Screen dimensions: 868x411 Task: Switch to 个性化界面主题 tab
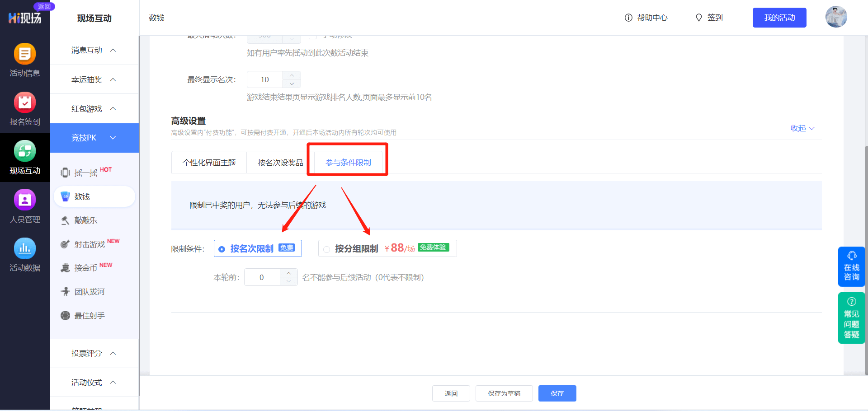(209, 163)
